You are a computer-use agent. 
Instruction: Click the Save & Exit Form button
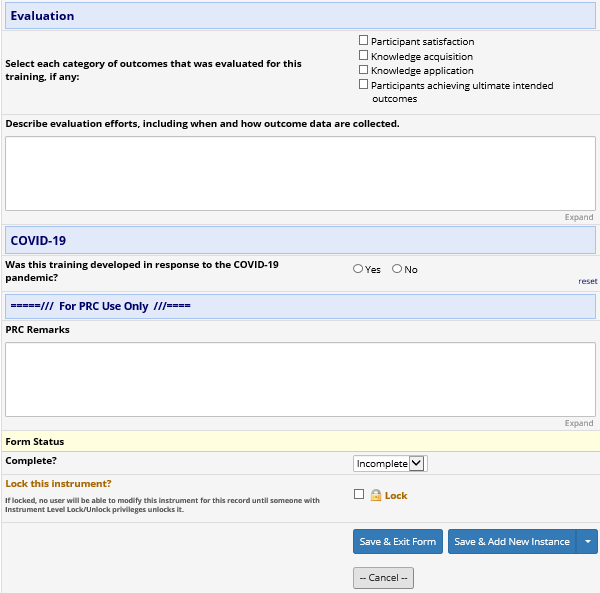pyautogui.click(x=397, y=542)
